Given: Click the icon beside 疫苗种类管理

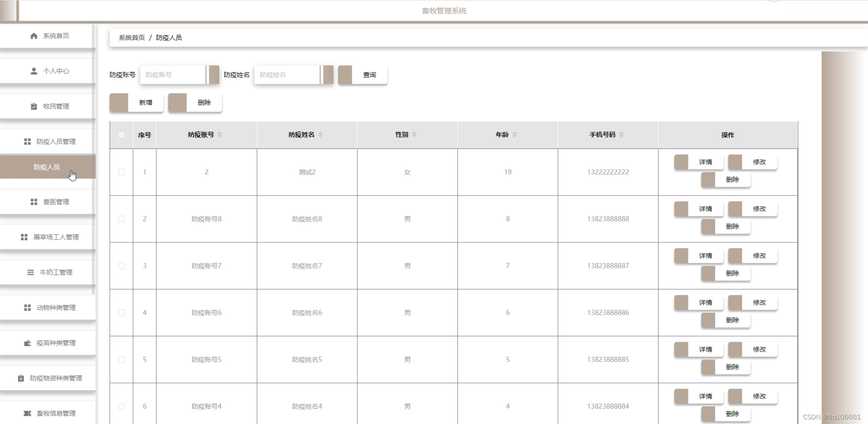Looking at the screenshot, I should coord(27,343).
